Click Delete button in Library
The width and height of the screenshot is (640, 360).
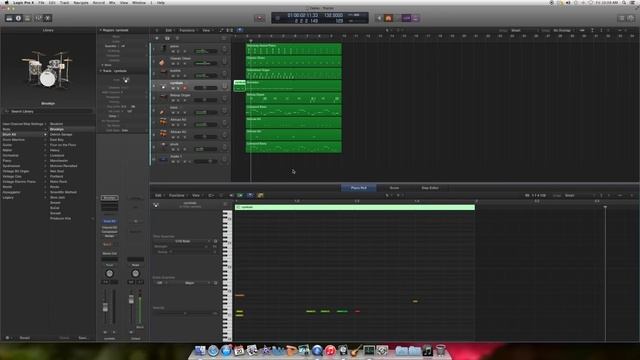(64, 338)
